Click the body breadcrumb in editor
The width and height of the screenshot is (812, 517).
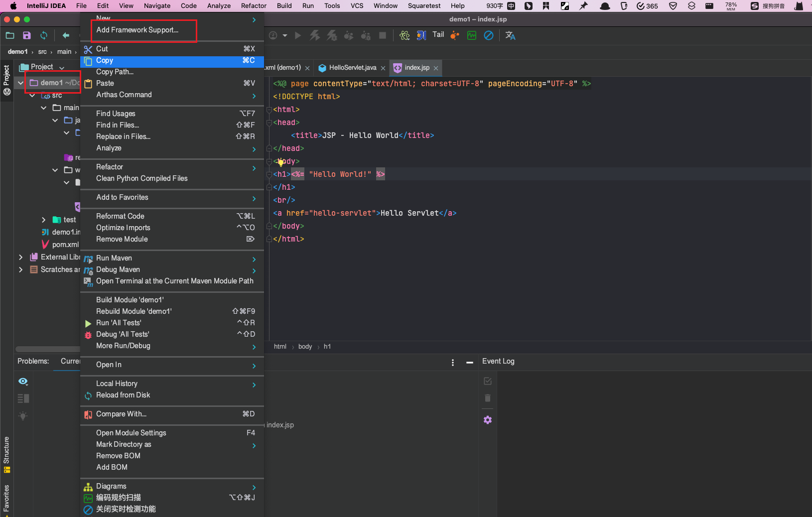pos(305,347)
